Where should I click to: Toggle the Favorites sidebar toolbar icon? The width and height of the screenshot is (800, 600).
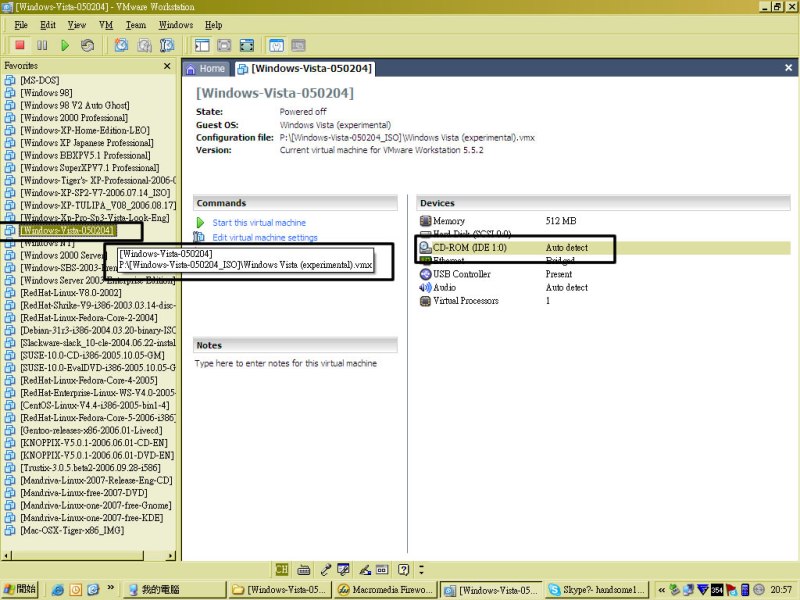pos(202,45)
